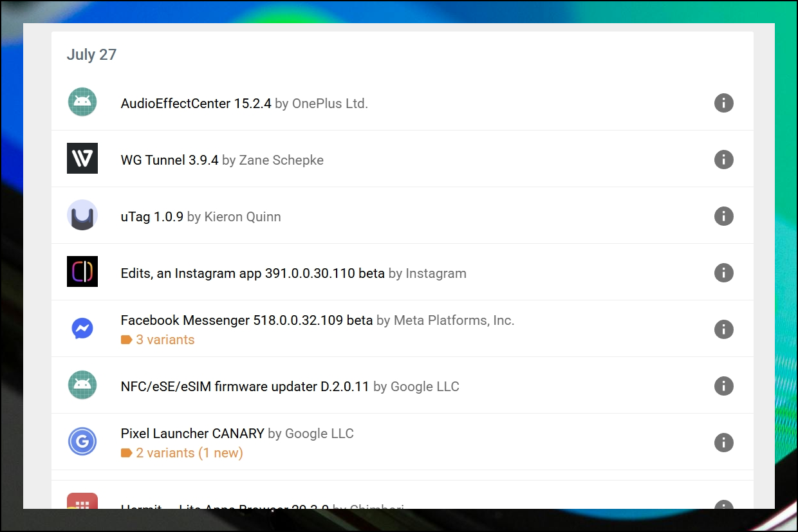Image resolution: width=798 pixels, height=532 pixels.
Task: Open NFC/eSE/eSIM firmware updater D.2.0.11
Action: pos(245,387)
